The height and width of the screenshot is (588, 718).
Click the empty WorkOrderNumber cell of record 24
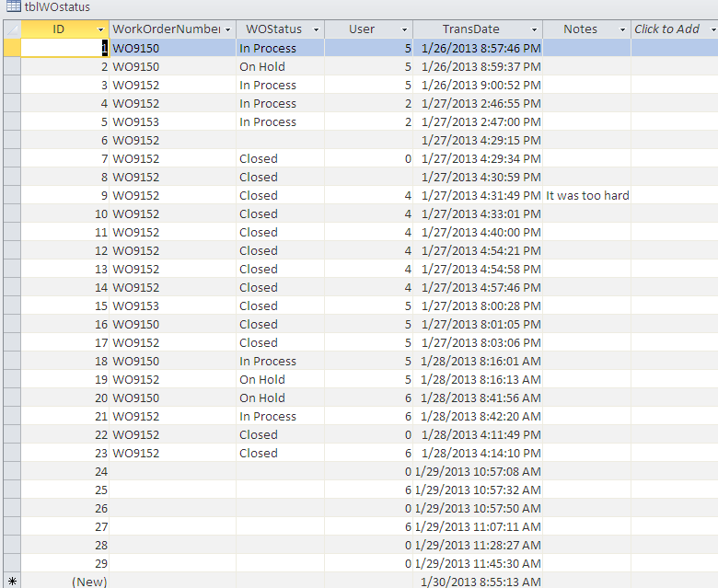[173, 471]
